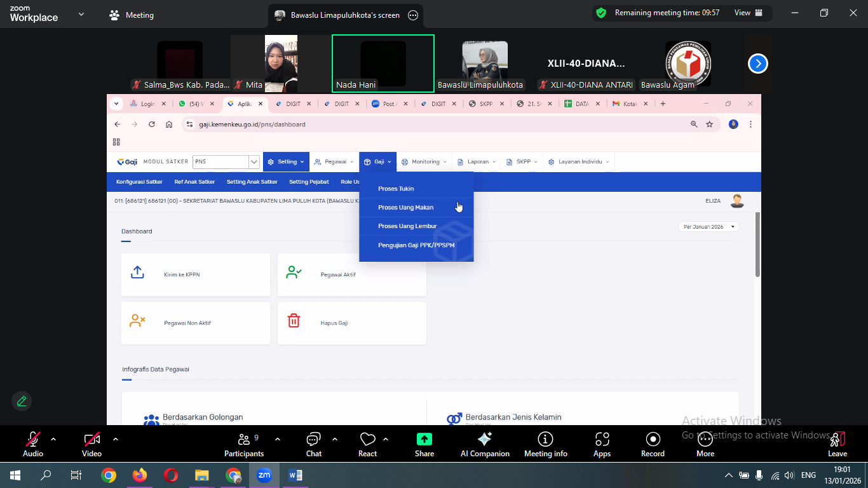Open the Zoom Meeting info panel
Viewport: 868px width, 488px height.
[x=545, y=439]
